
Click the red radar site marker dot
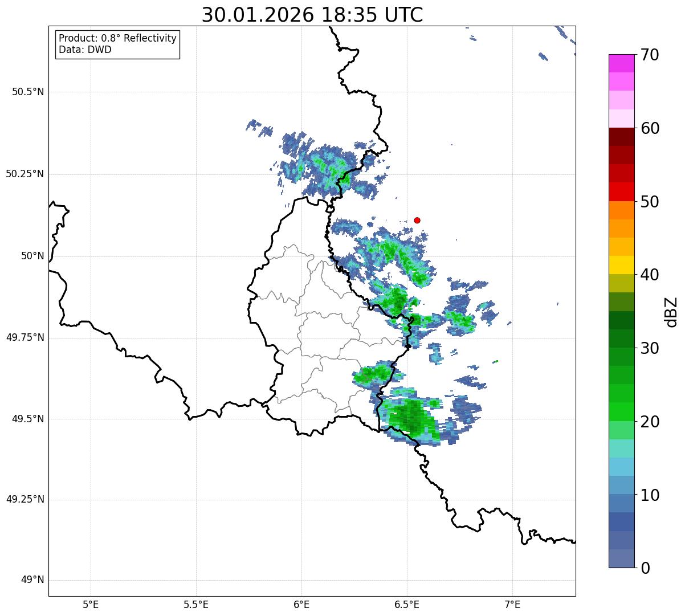pyautogui.click(x=417, y=221)
